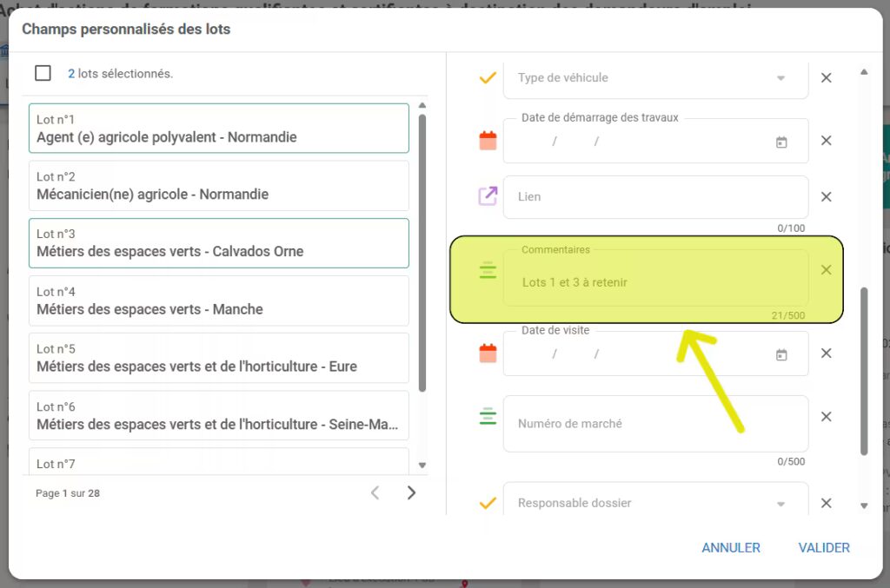
Task: Click the yellow check icon beside Responsable dossier
Action: coord(487,502)
